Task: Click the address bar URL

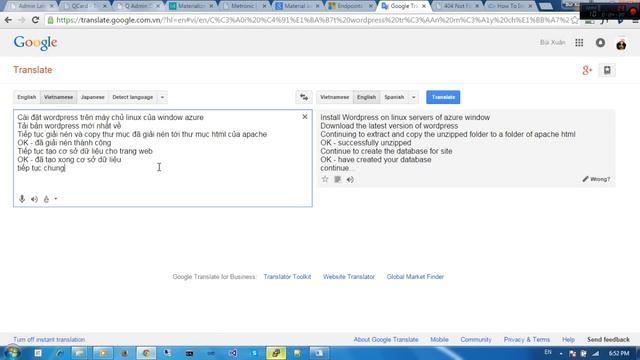Action: click(312, 20)
